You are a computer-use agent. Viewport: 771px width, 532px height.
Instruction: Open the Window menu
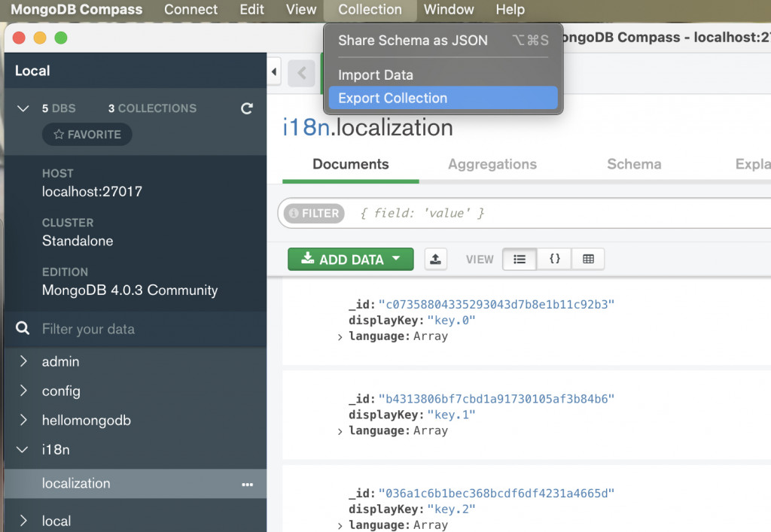tap(449, 9)
